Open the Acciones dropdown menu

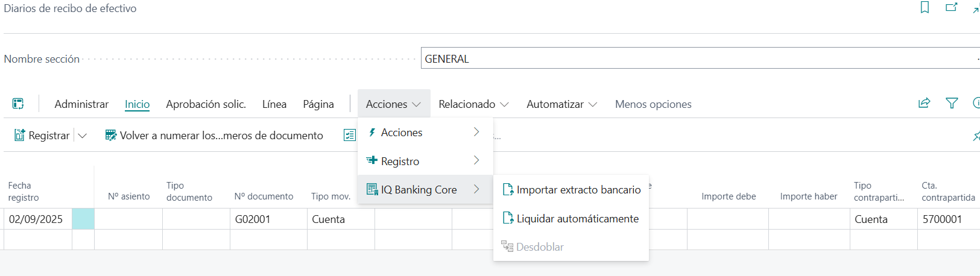point(393,104)
